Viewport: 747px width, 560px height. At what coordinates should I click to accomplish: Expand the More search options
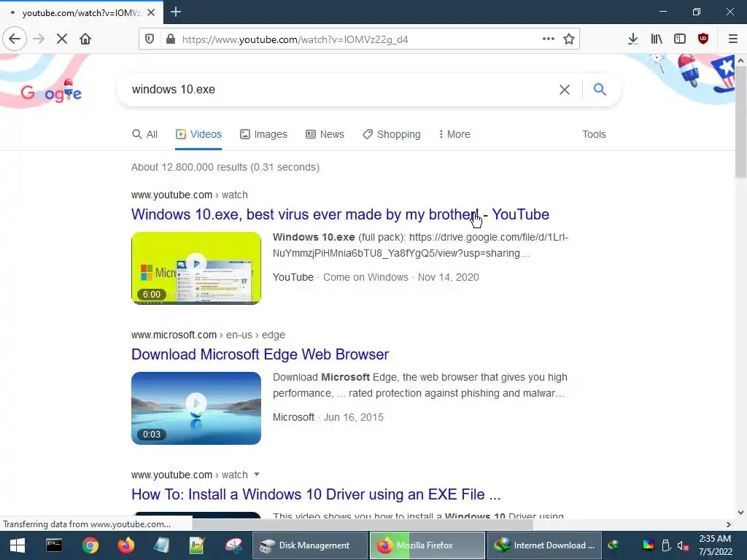[x=454, y=134]
